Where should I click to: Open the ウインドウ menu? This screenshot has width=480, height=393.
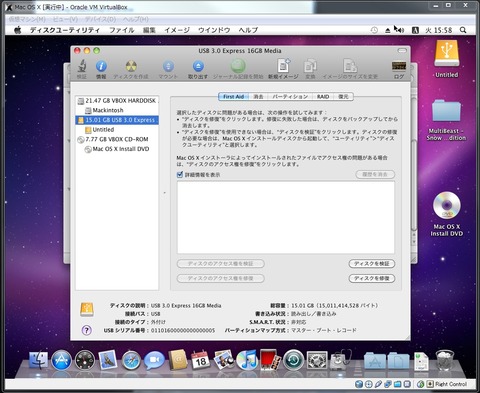tap(214, 30)
